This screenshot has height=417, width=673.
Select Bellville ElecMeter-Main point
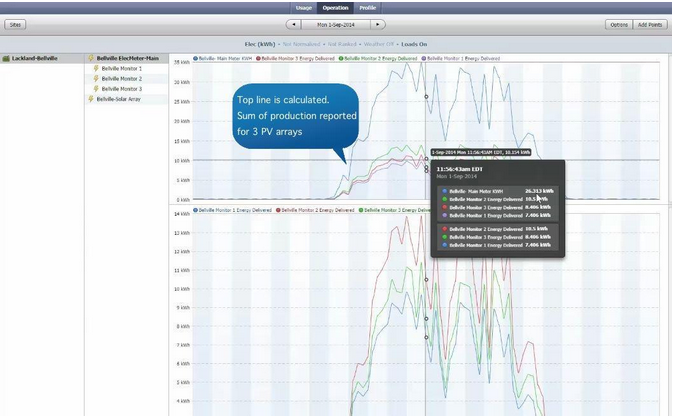click(127, 58)
